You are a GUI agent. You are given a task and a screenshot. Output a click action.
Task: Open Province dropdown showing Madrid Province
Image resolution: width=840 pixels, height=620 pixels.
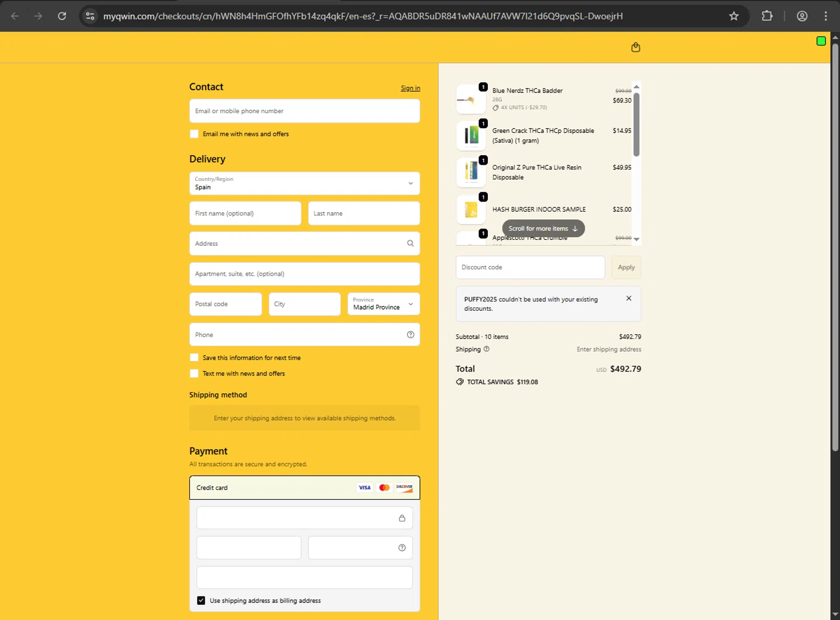click(x=384, y=304)
